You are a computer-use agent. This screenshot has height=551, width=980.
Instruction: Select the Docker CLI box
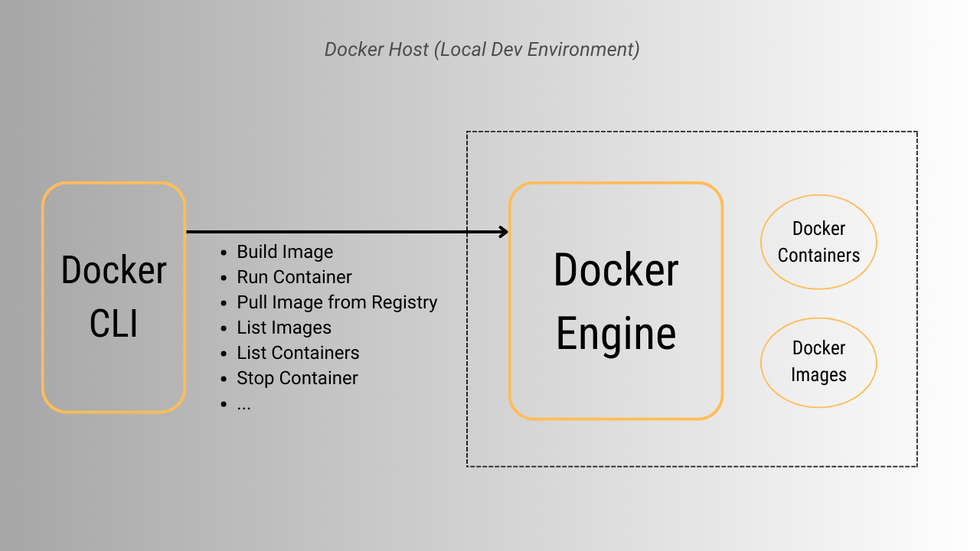tap(113, 298)
